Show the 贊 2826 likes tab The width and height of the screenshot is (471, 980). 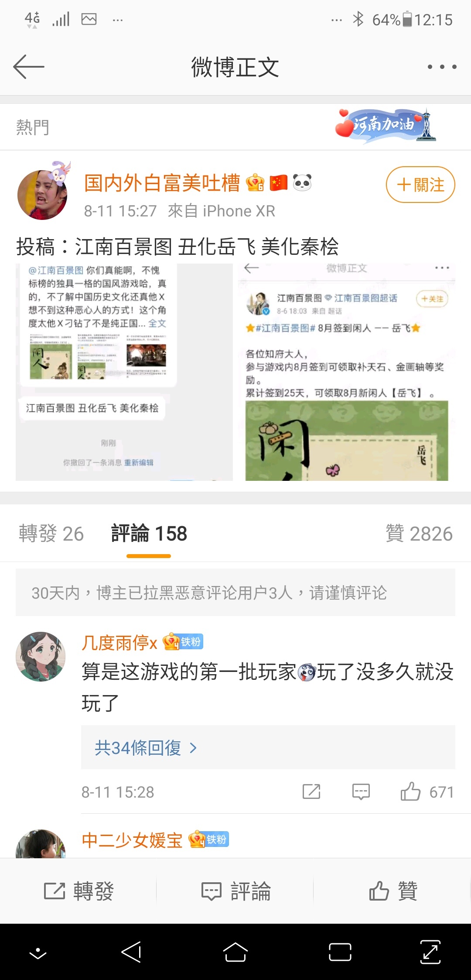[419, 534]
